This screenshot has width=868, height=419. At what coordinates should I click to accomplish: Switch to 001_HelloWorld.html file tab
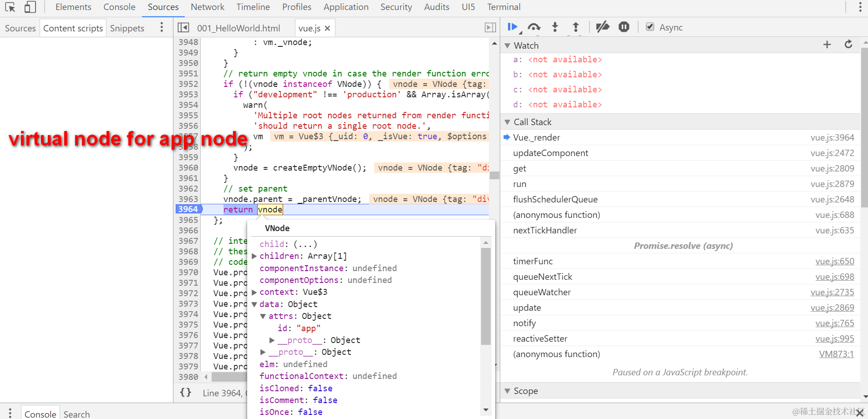click(x=239, y=28)
